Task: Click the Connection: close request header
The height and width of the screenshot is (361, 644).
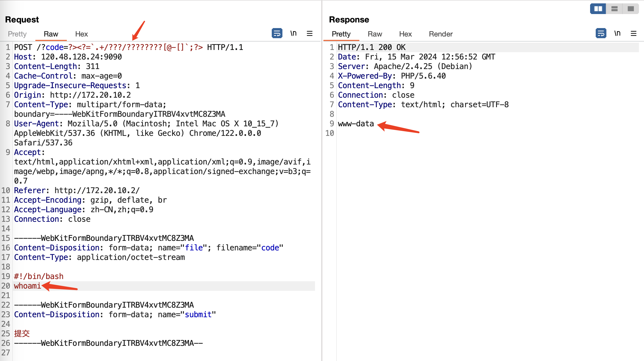Action: (52, 219)
